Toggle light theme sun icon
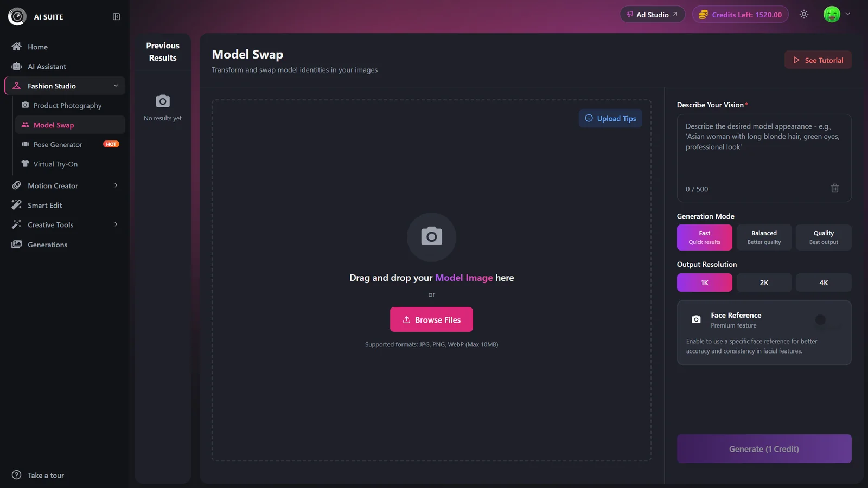This screenshot has height=488, width=868. [804, 15]
